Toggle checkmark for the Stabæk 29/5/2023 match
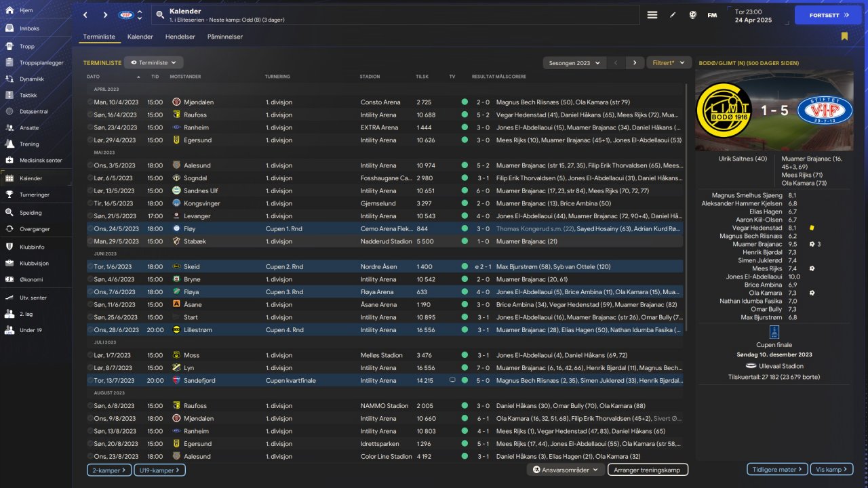 90,241
